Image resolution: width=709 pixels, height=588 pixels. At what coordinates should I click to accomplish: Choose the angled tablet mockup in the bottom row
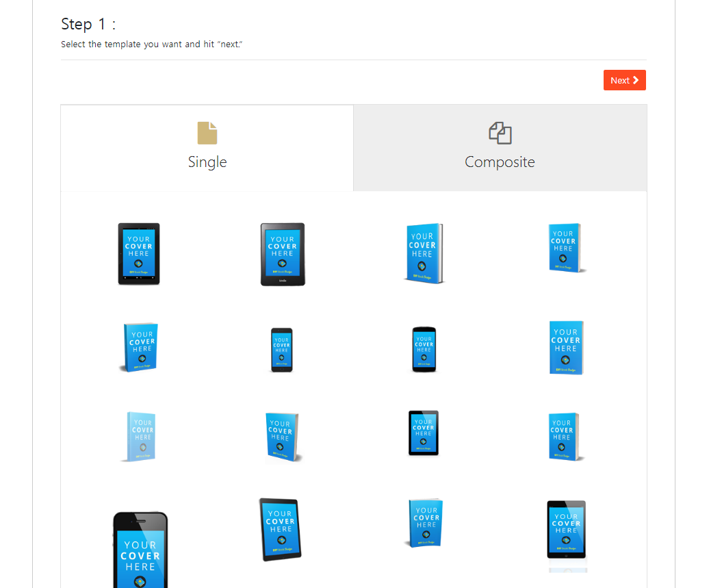(x=281, y=529)
